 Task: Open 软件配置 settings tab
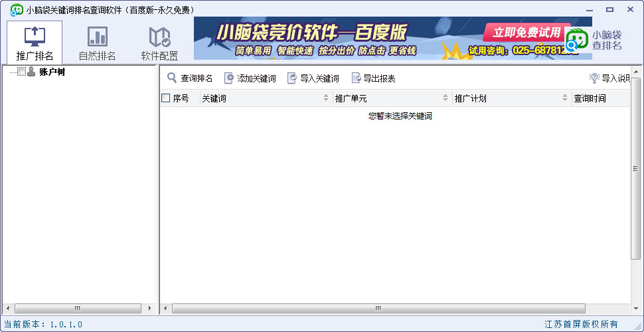click(160, 42)
